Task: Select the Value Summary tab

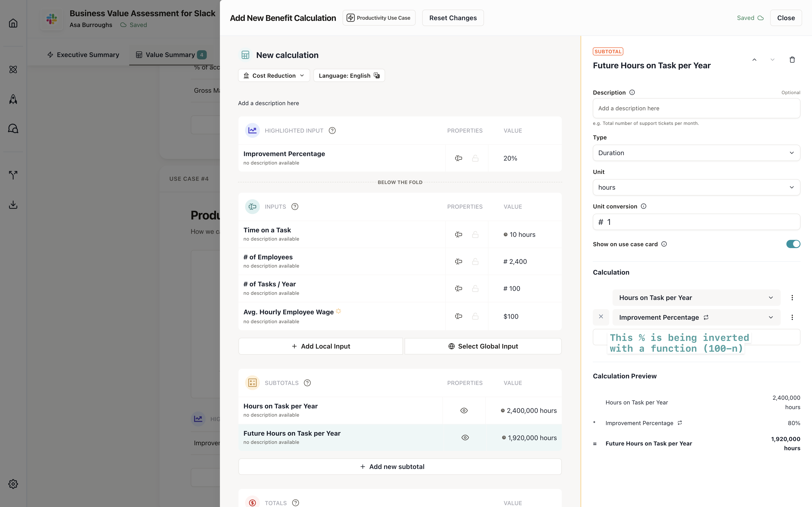Action: pos(170,55)
